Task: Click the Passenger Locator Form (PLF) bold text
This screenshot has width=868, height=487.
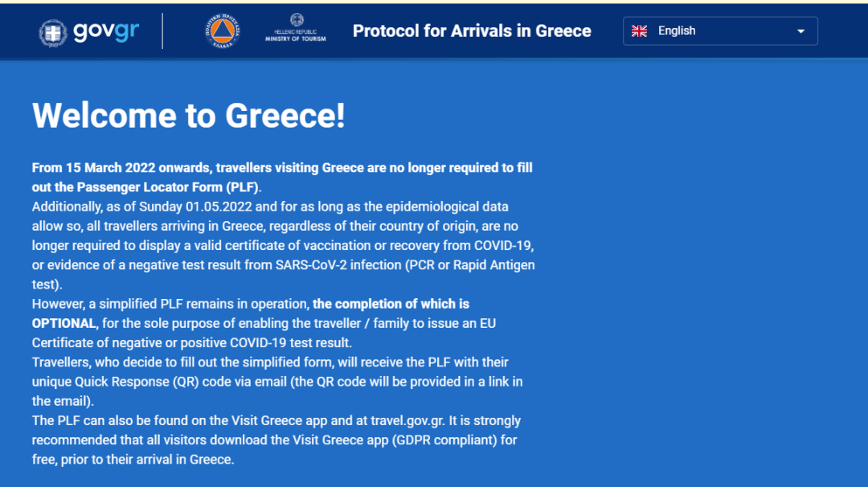Action: tap(167, 187)
